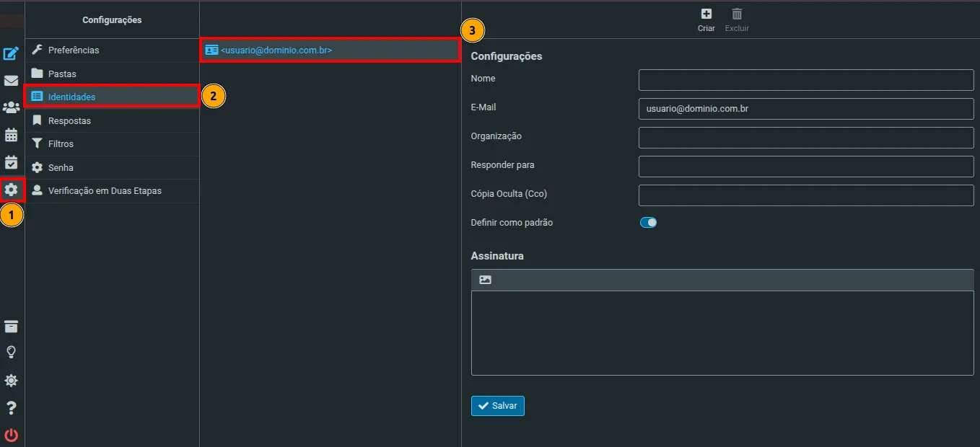Open the mail envelope icon in sidebar
Image resolution: width=980 pixels, height=447 pixels.
coord(11,81)
